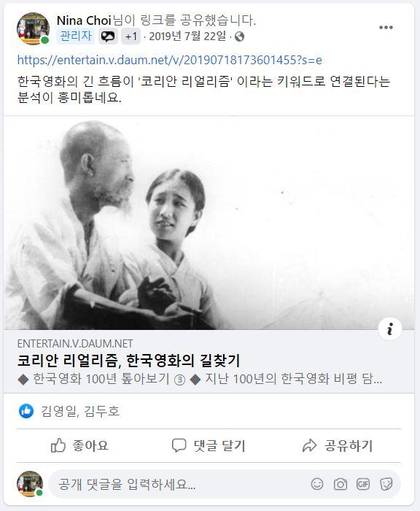Open the sticker picker icon

coord(386,484)
